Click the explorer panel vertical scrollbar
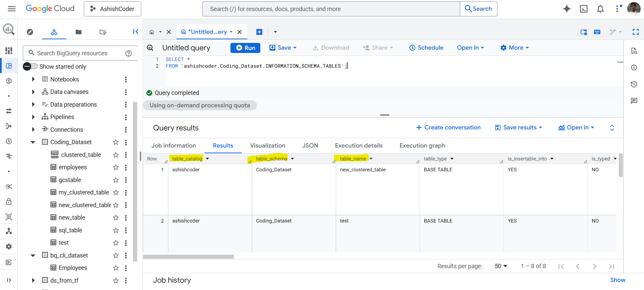Viewport: 644px width, 290px height. 135,181
